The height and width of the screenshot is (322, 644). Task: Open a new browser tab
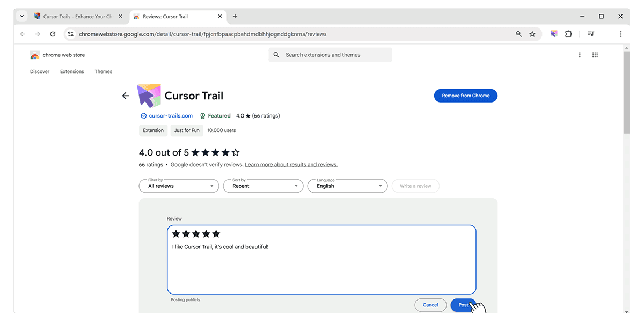point(235,17)
